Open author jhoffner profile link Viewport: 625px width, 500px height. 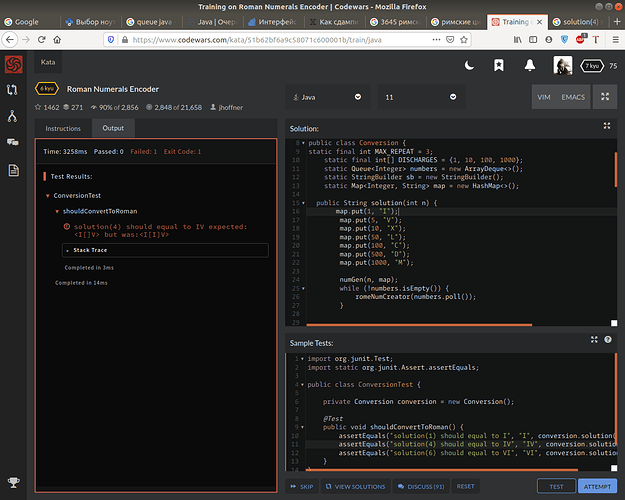pyautogui.click(x=230, y=108)
